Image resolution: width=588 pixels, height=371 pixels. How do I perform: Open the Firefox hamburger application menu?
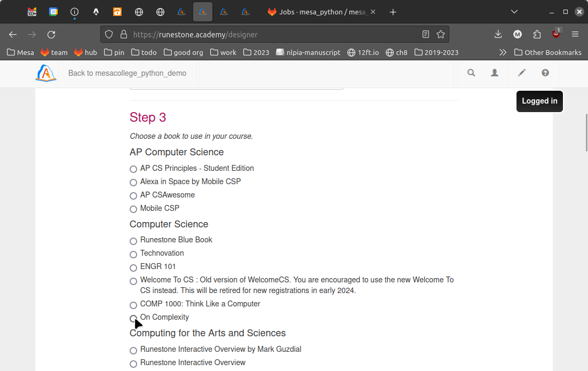tap(575, 34)
